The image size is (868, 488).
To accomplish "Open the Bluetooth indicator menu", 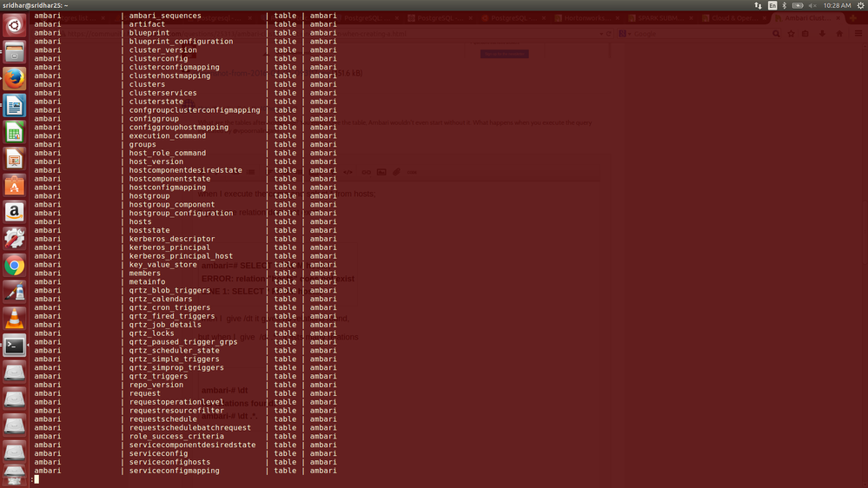I will [785, 5].
